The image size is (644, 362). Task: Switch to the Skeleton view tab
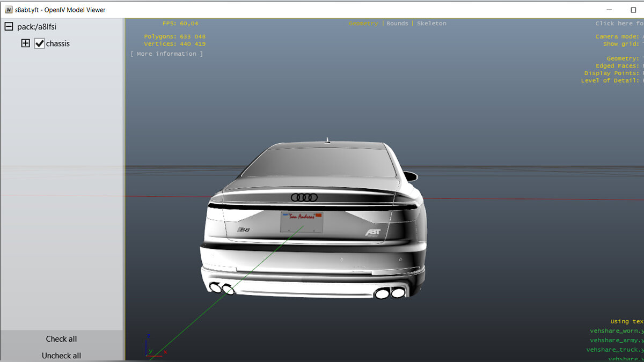(x=431, y=24)
